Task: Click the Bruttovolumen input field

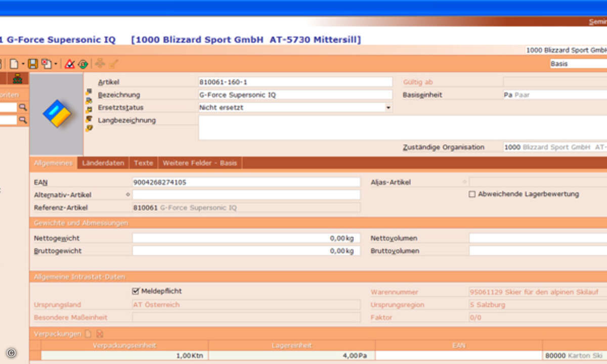Action: coord(538,251)
